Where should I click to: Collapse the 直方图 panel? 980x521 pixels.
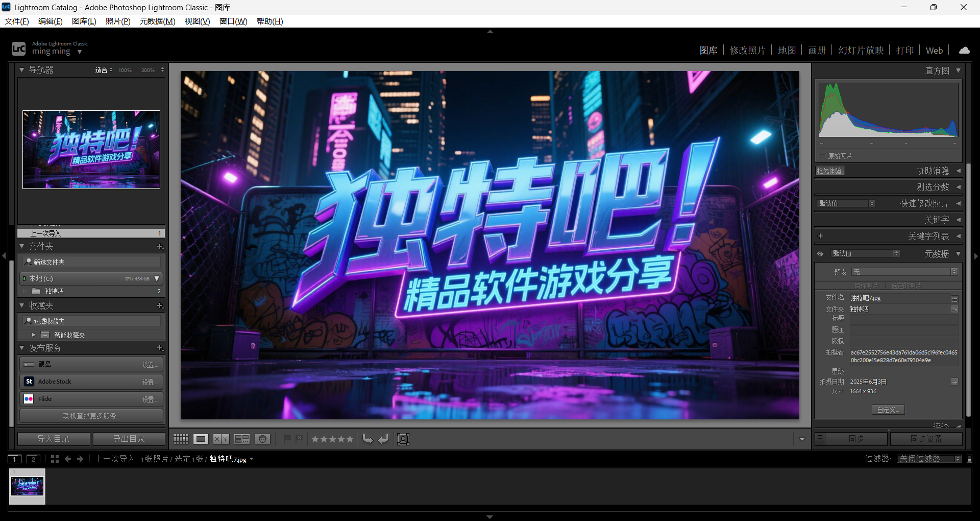point(958,70)
